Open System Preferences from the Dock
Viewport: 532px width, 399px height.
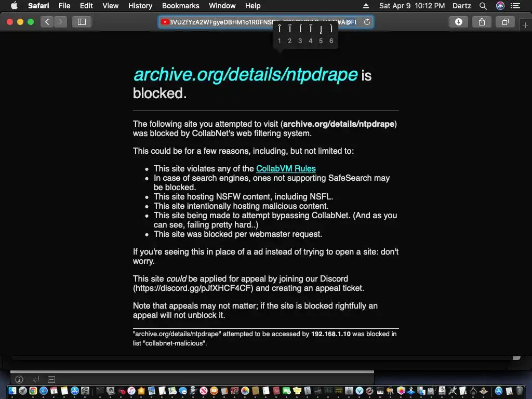(85, 391)
